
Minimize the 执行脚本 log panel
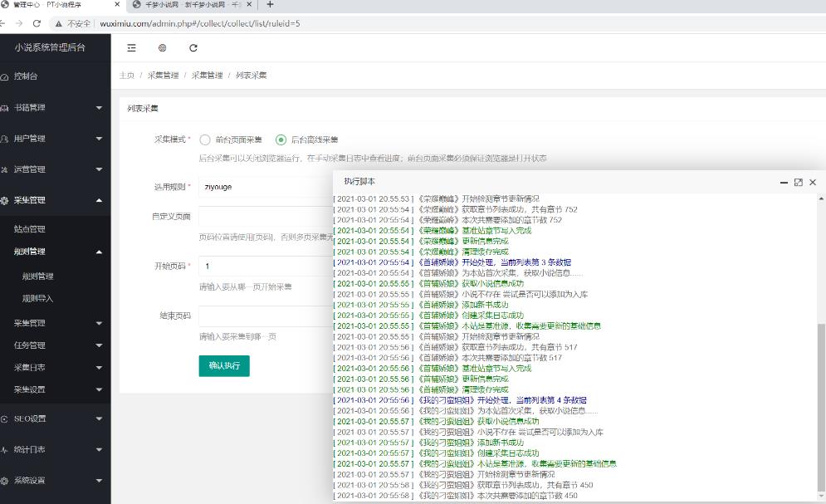[784, 181]
